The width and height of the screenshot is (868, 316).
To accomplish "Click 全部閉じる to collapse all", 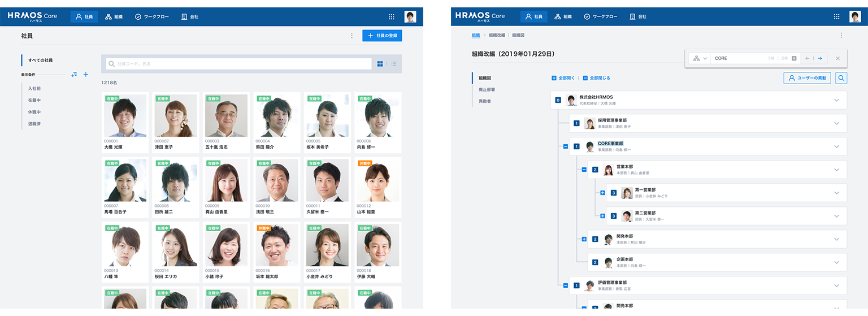I will [x=596, y=78].
